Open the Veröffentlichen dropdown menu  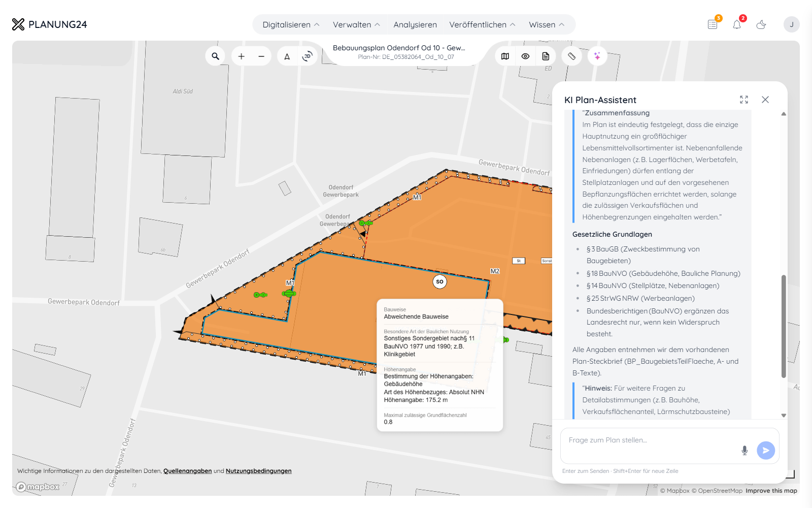coord(483,24)
